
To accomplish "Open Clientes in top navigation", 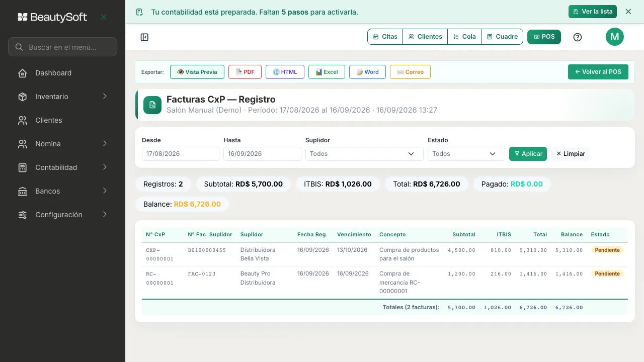I will coord(425,37).
